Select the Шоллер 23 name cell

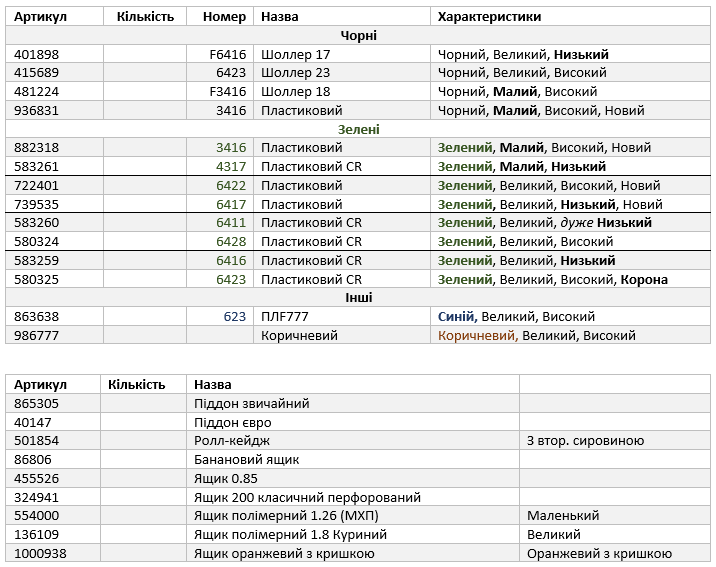[342, 73]
